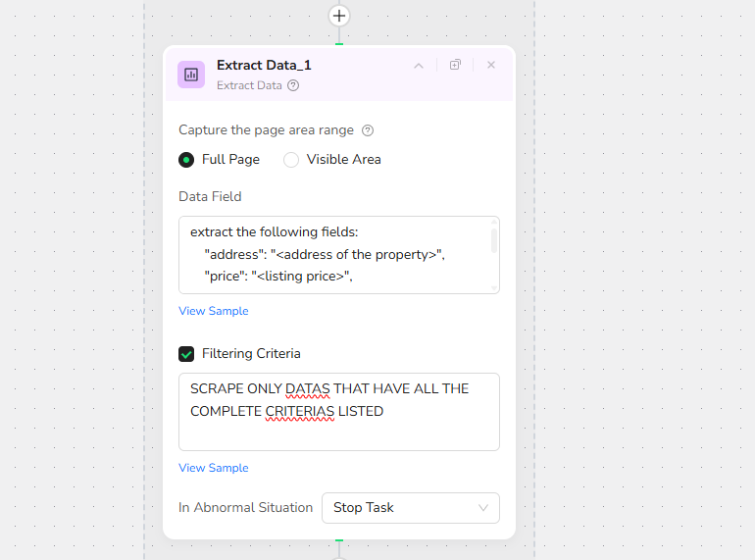The image size is (755, 560).
Task: Click the misspelled word DATAS
Action: click(x=307, y=389)
